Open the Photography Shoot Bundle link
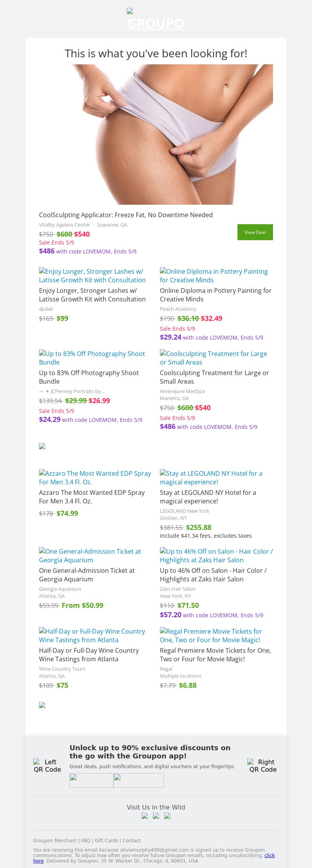This screenshot has height=868, width=312. point(92,358)
